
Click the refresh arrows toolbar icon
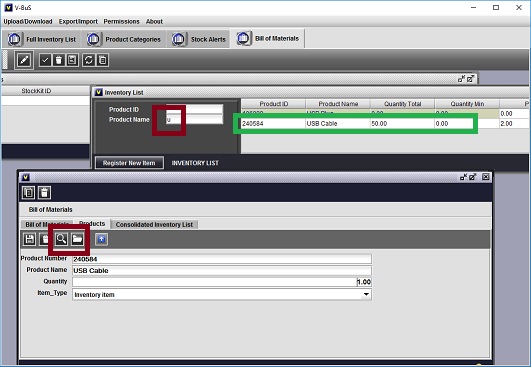[x=89, y=60]
